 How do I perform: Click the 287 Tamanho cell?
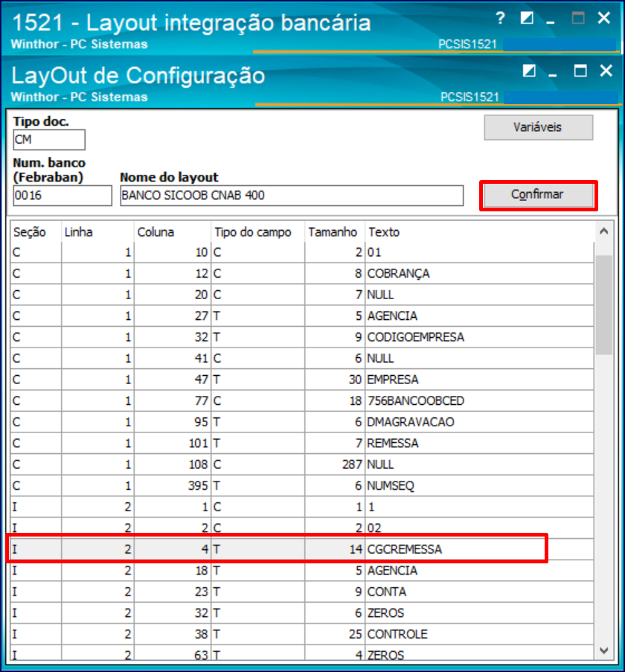pyautogui.click(x=335, y=464)
